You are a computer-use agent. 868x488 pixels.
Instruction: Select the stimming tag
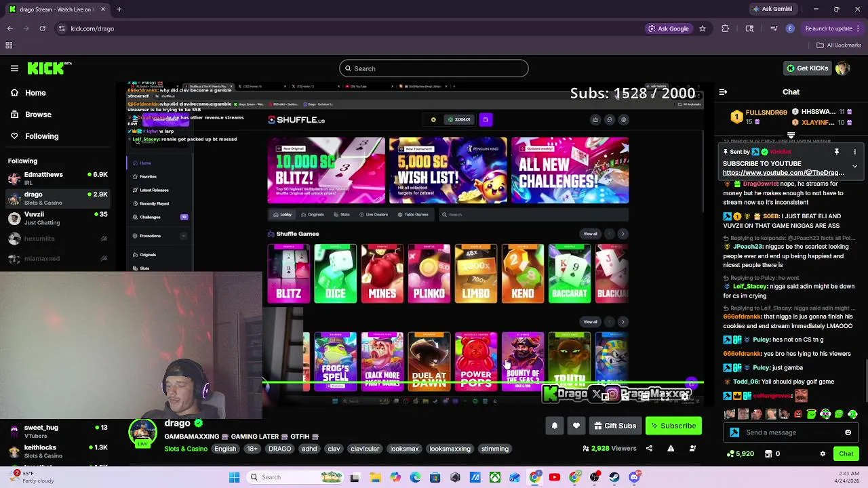495,449
